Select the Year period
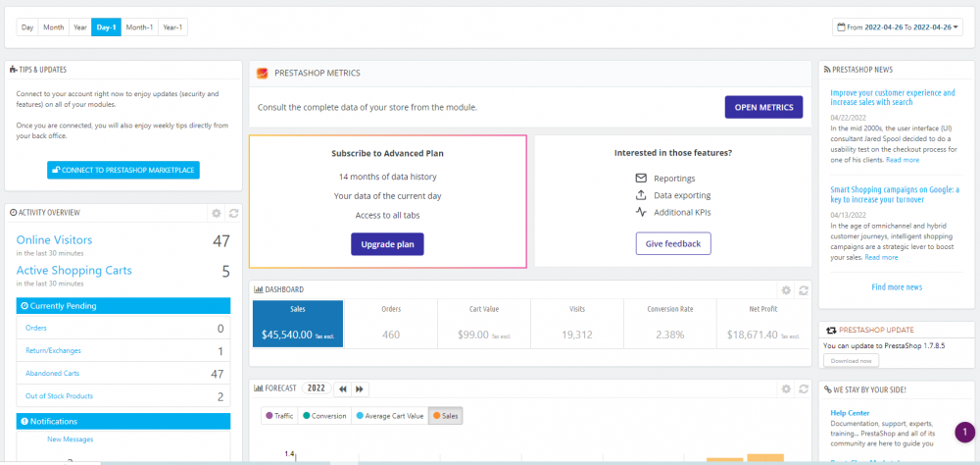This screenshot has width=980, height=465. click(80, 27)
